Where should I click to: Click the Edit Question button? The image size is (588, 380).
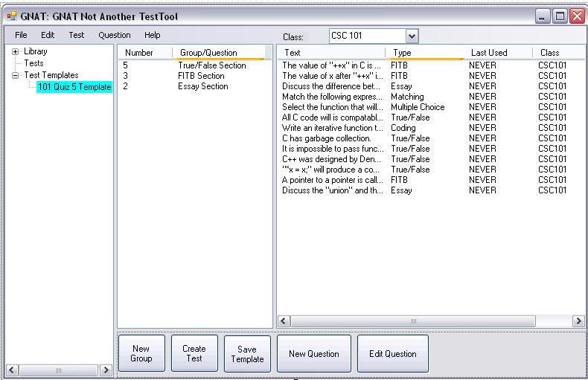point(392,354)
